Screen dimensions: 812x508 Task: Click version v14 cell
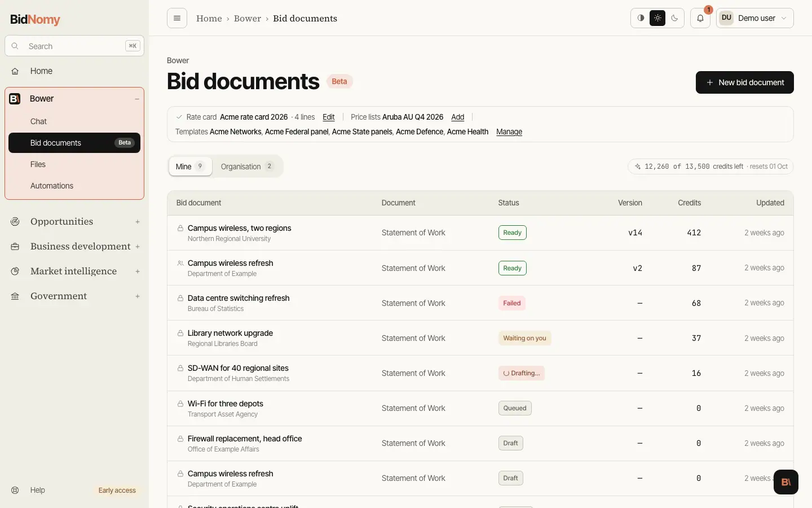(635, 233)
